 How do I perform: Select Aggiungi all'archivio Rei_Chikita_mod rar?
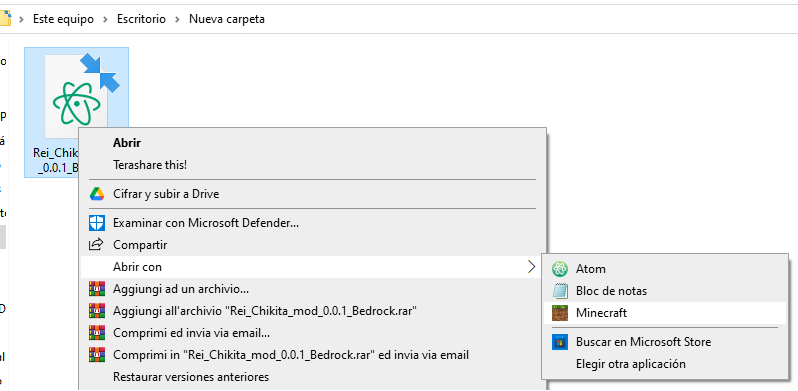point(265,311)
